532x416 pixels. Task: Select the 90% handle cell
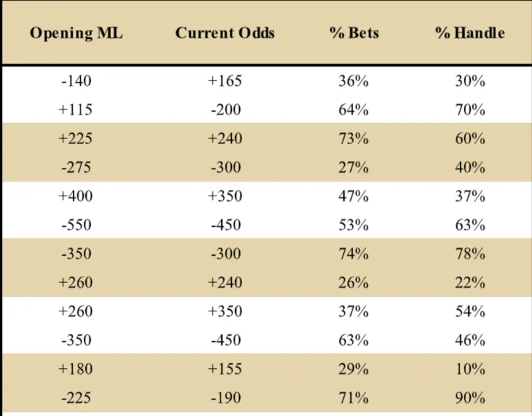coord(470,398)
